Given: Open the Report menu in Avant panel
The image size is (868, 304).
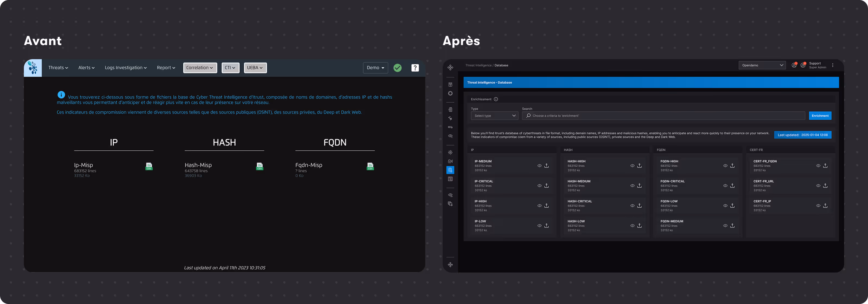Looking at the screenshot, I should click(x=166, y=68).
